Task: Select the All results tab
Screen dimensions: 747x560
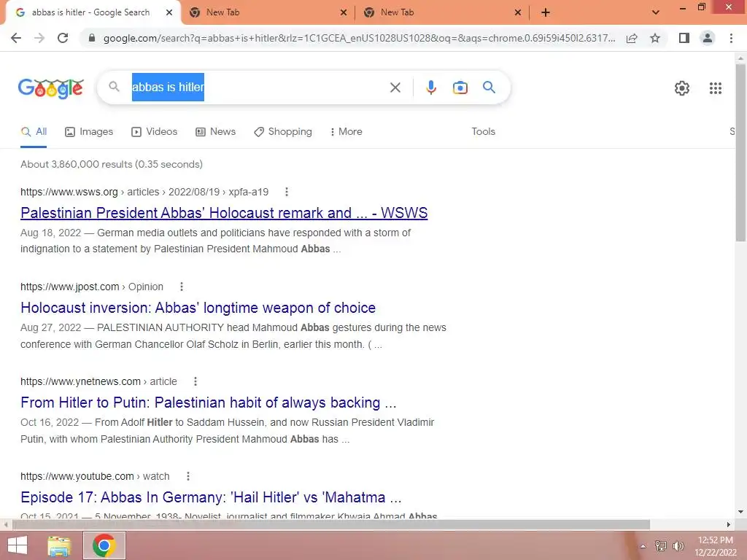Action: [34, 132]
